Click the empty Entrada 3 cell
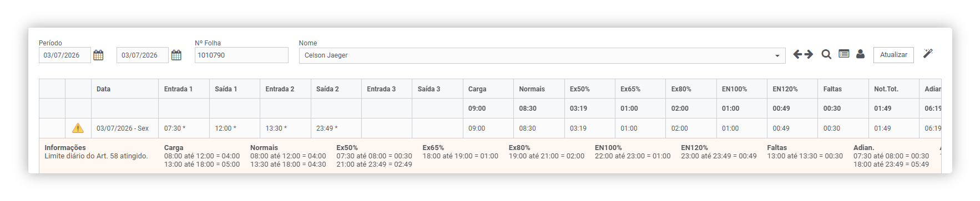Image resolution: width=980 pixels, height=201 pixels. pyautogui.click(x=387, y=128)
